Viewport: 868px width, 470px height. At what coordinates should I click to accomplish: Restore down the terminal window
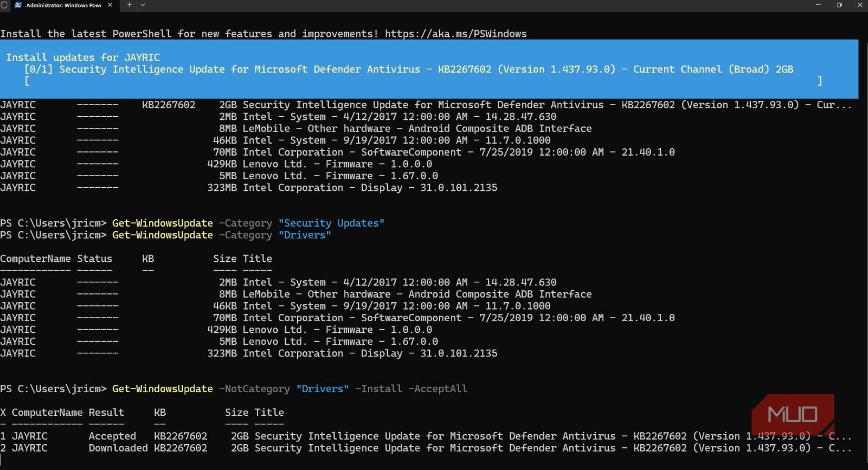839,5
